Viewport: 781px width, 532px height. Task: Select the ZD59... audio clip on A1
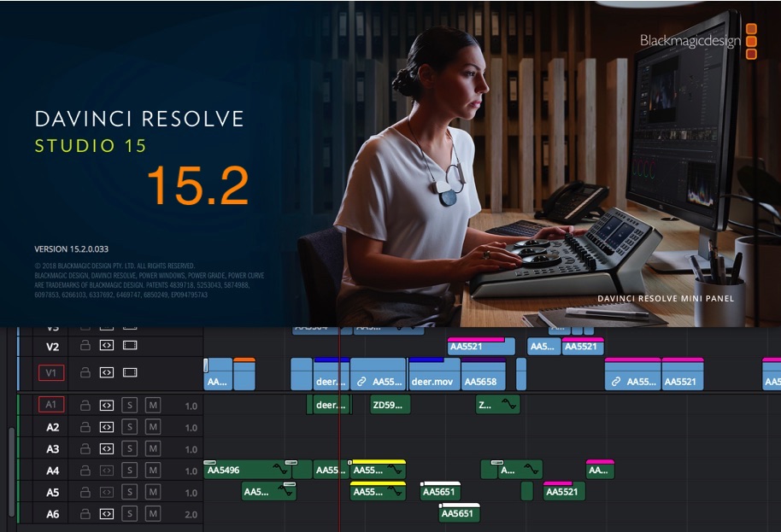pyautogui.click(x=390, y=405)
